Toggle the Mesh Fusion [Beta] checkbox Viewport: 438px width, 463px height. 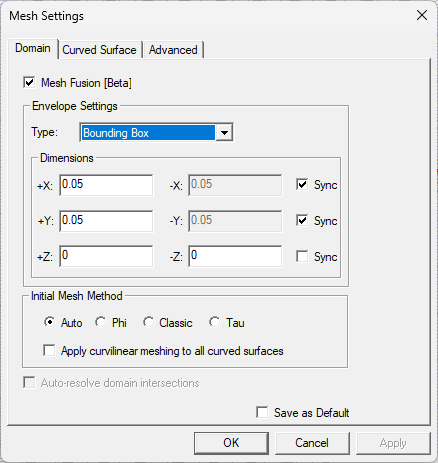(x=29, y=82)
